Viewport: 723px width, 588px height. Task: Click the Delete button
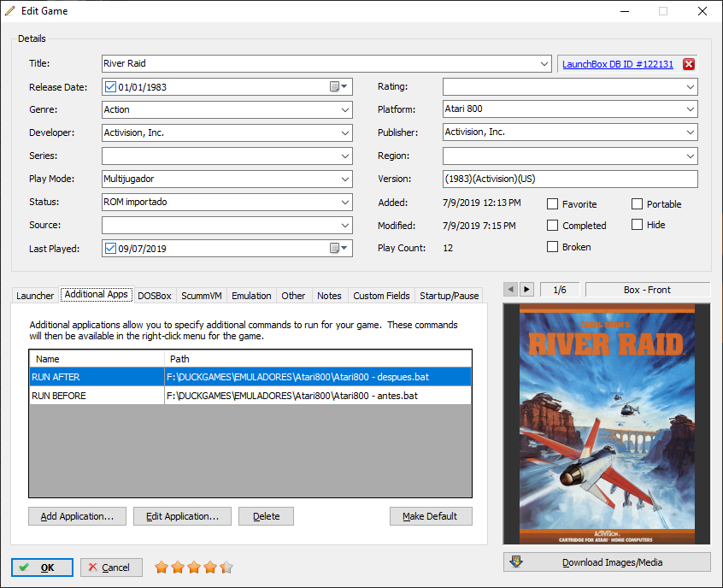point(266,516)
